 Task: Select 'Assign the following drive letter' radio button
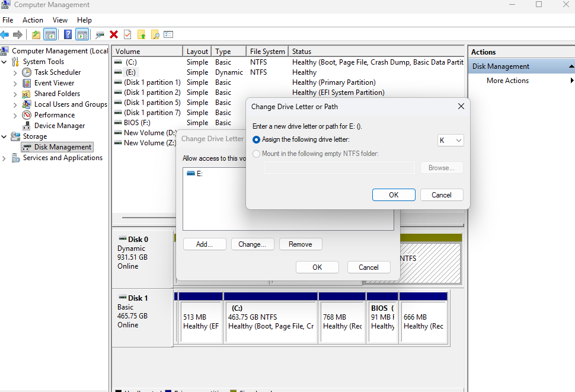[x=257, y=140]
